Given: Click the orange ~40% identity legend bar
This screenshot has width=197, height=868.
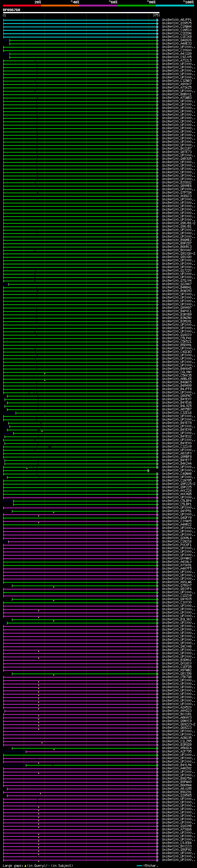Looking at the screenshot, I should pyautogui.click(x=61, y=6).
